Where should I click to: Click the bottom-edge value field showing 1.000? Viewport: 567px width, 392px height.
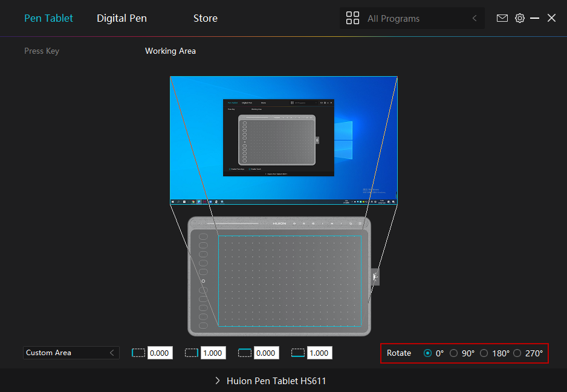point(319,353)
